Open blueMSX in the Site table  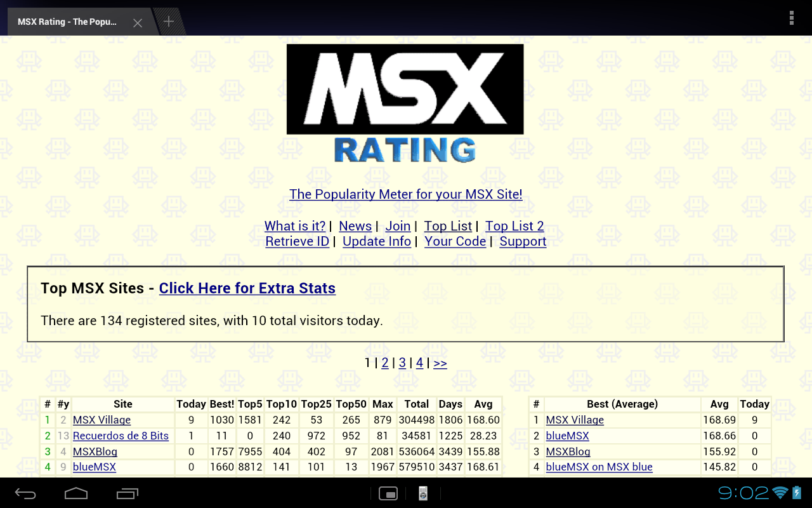(95, 467)
